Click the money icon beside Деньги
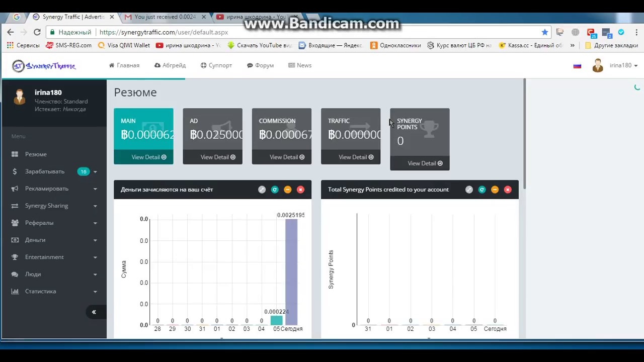 pos(15,240)
